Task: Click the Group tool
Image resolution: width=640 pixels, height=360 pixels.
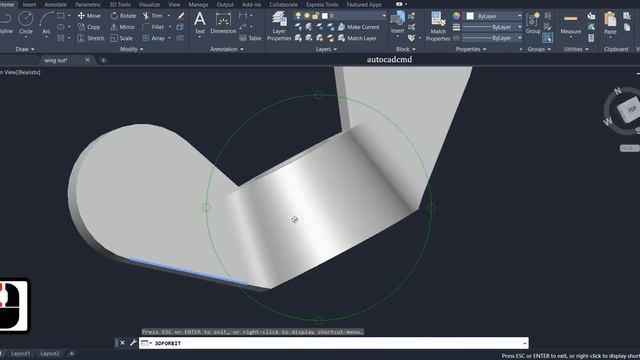Action: point(533,23)
